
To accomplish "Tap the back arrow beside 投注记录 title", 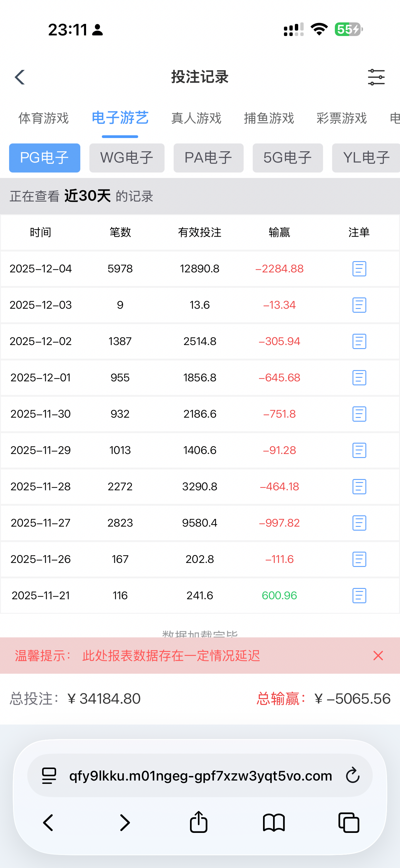I will pyautogui.click(x=20, y=77).
